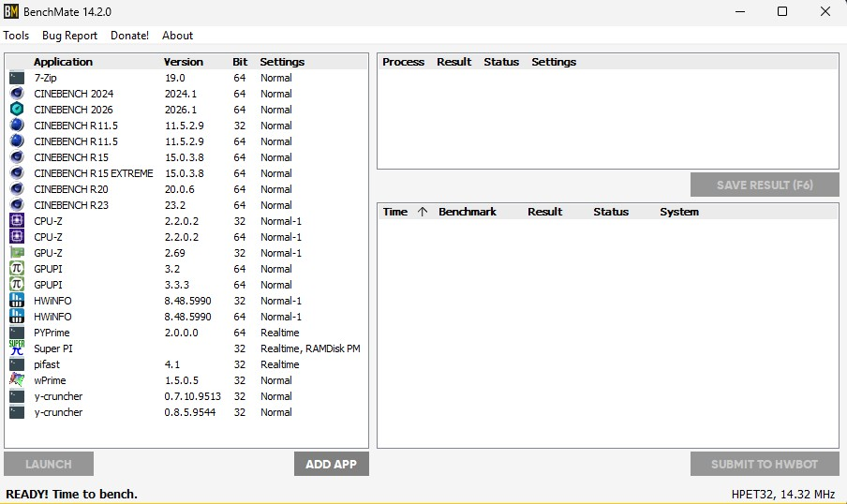Click the 'wPrime' application name
The height and width of the screenshot is (504, 847).
click(x=50, y=380)
